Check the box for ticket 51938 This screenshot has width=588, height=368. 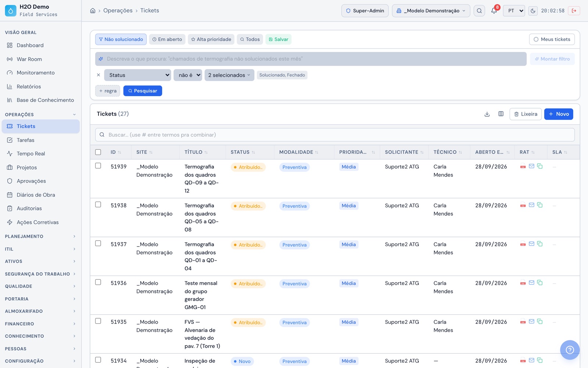[98, 205]
